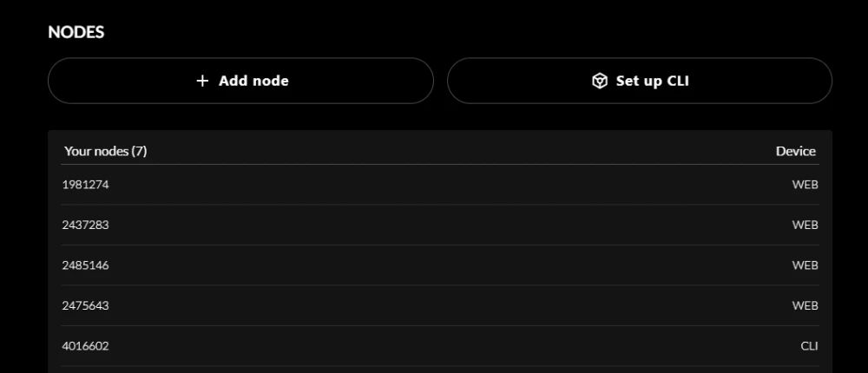Screen dimensions: 868x373
Task: Click WEB device label for node 2485146
Action: click(805, 265)
